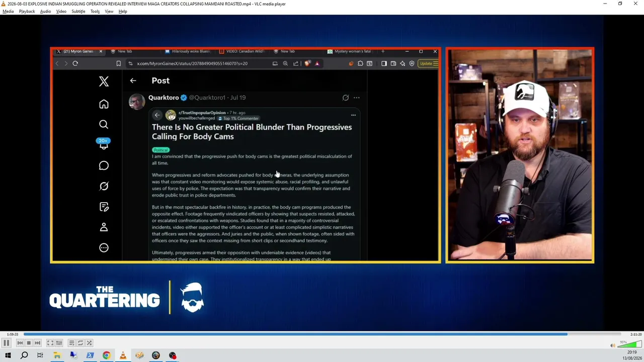The height and width of the screenshot is (362, 644).
Task: Click the X sidebar search icon in video
Action: 104,124
